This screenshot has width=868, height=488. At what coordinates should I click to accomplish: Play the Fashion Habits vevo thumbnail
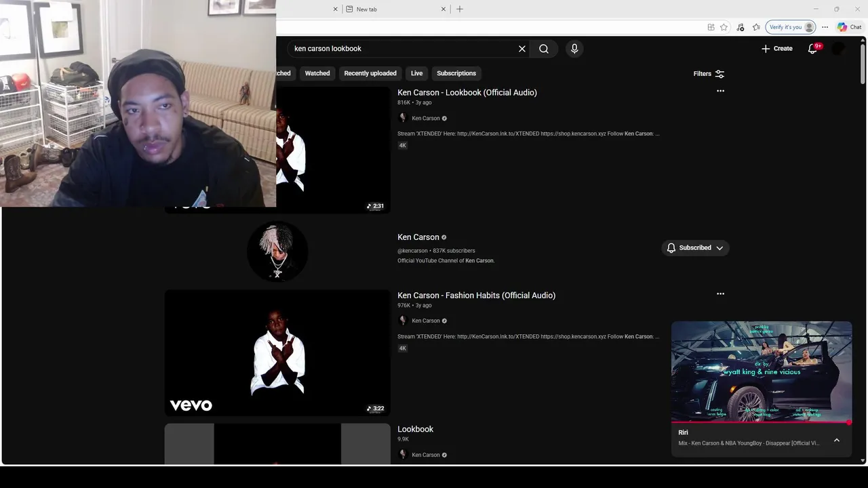coord(277,353)
